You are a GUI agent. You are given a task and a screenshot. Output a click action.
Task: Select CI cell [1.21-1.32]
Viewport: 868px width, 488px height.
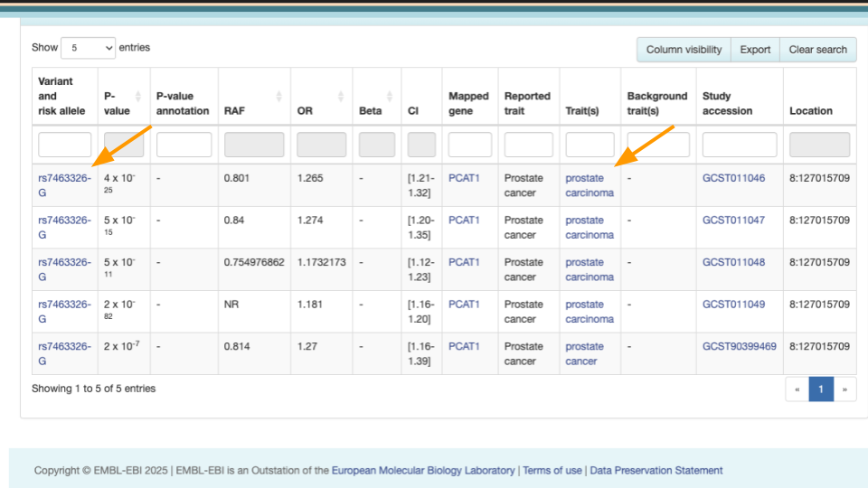(x=421, y=185)
